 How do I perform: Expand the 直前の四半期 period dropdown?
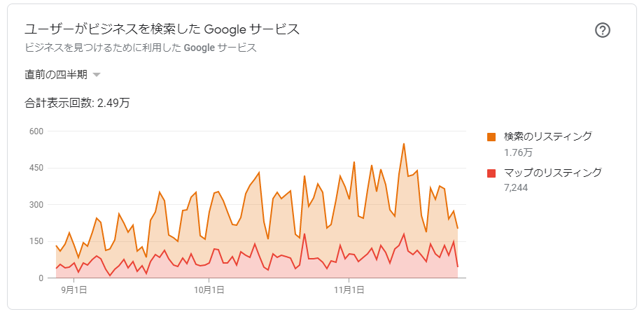[x=62, y=75]
